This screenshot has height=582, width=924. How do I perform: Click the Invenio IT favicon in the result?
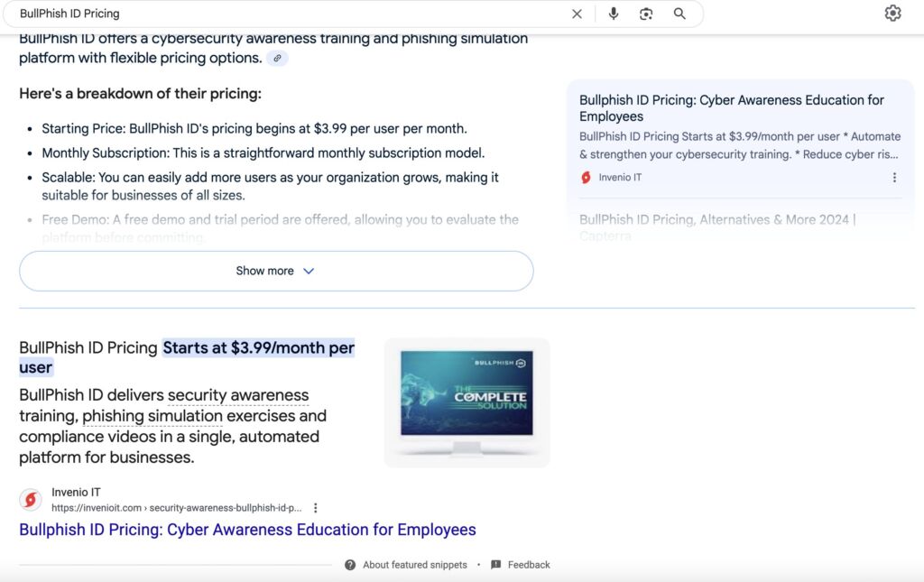point(31,500)
